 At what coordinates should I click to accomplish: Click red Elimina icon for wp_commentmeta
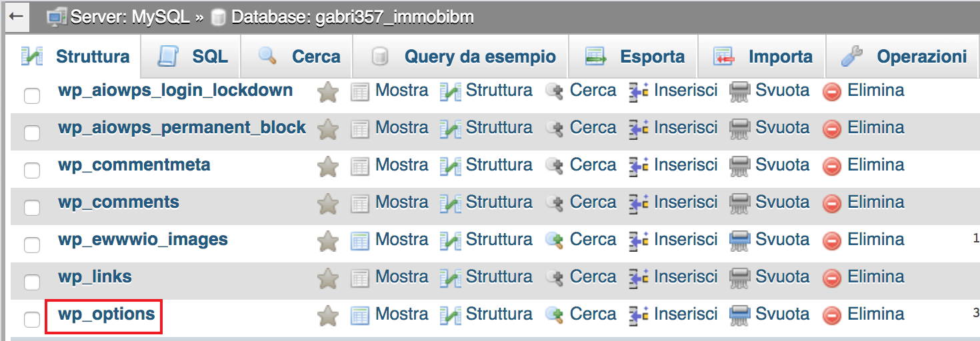point(832,165)
